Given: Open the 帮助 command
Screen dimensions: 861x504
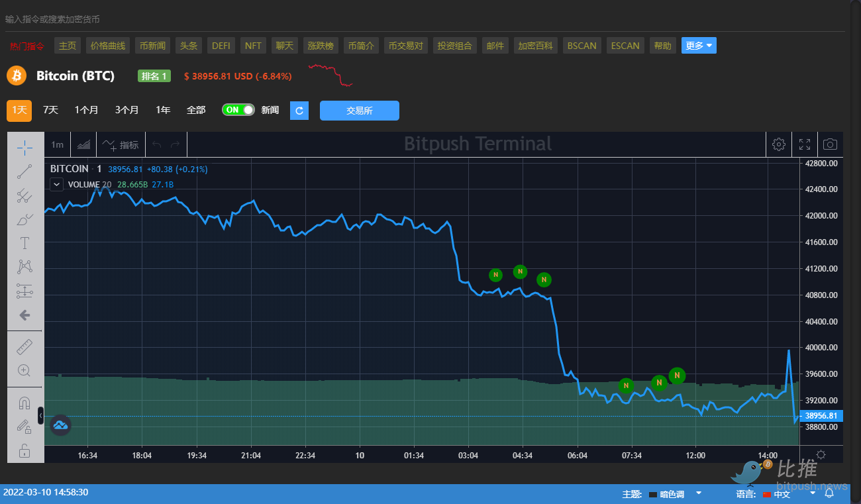Looking at the screenshot, I should [x=663, y=46].
